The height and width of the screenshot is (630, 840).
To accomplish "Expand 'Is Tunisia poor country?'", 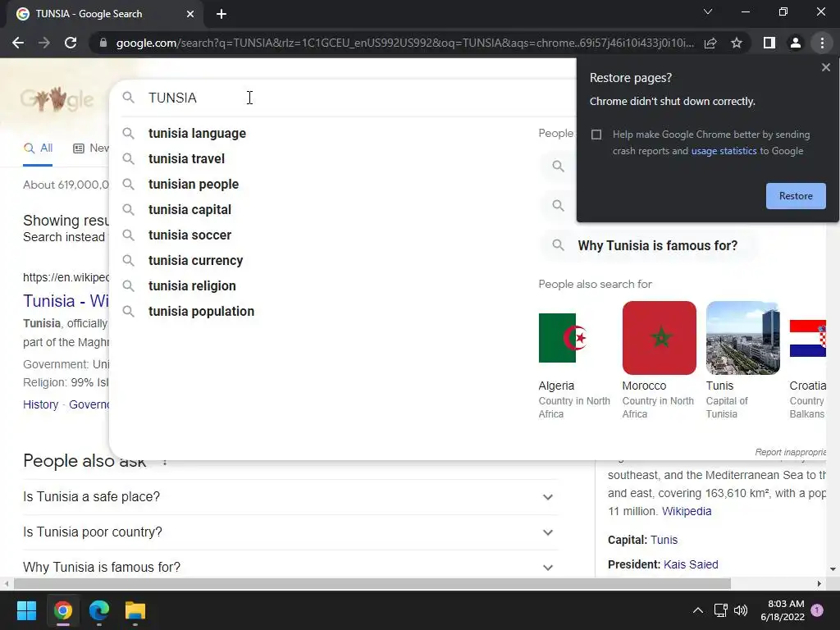I will click(x=290, y=532).
